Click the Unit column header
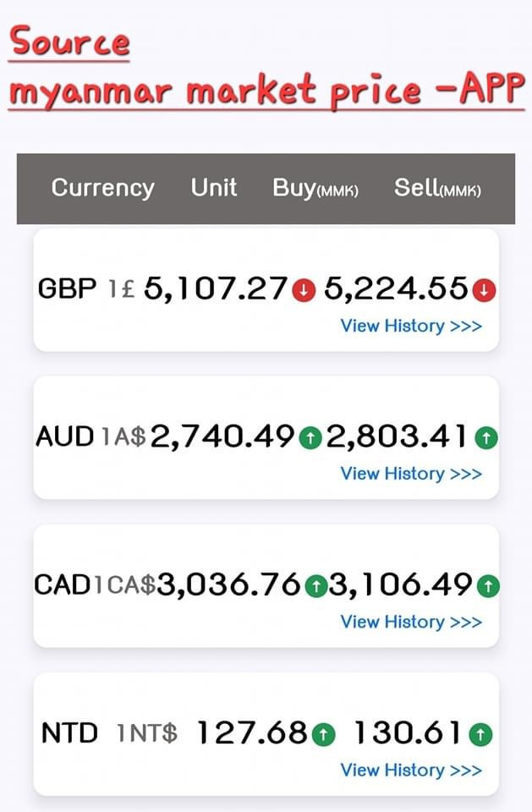The height and width of the screenshot is (812, 532). (214, 188)
